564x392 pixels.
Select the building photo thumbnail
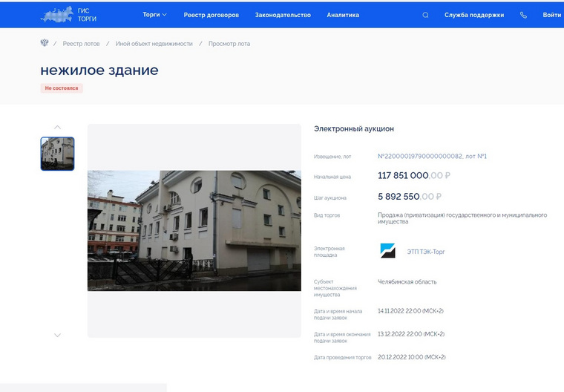point(58,154)
